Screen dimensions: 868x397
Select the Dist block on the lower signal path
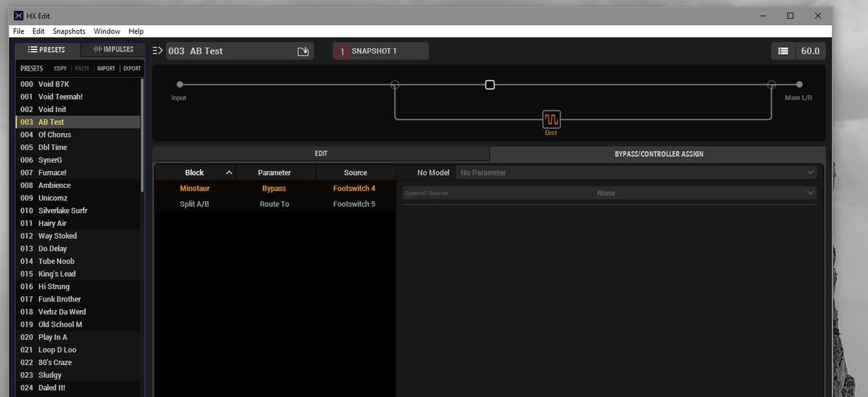point(551,119)
